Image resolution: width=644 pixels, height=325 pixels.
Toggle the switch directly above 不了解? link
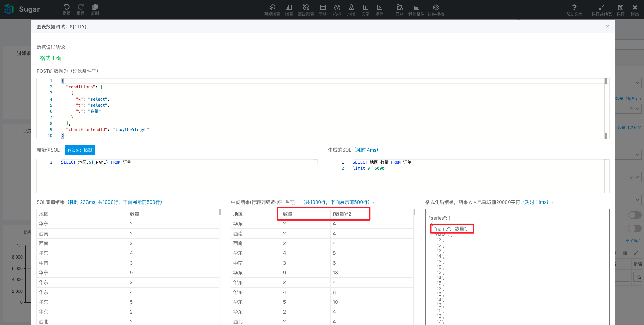pyautogui.click(x=635, y=228)
